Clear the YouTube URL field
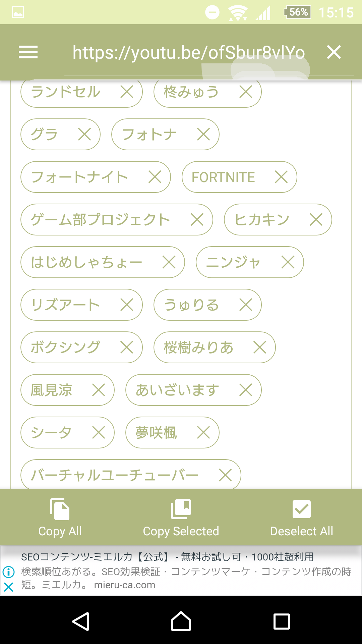Viewport: 362px width, 644px height. (334, 52)
